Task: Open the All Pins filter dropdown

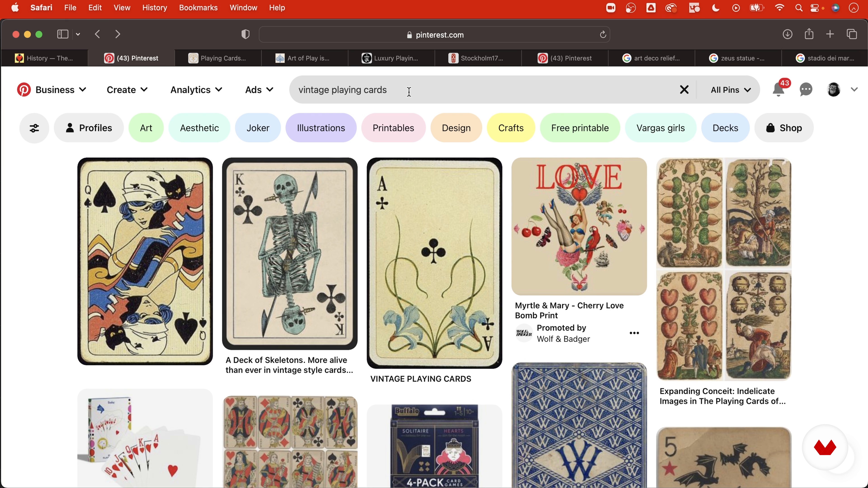Action: click(731, 90)
